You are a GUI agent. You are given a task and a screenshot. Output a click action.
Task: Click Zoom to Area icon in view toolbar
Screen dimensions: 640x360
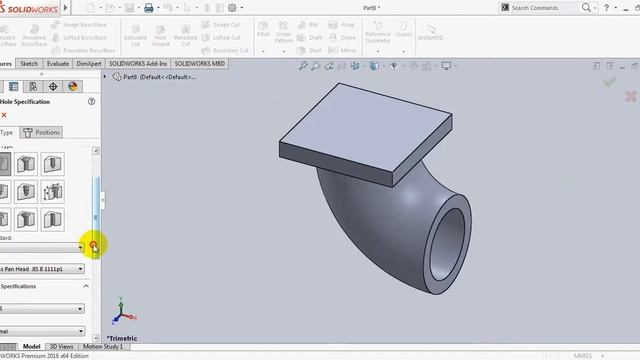316,66
